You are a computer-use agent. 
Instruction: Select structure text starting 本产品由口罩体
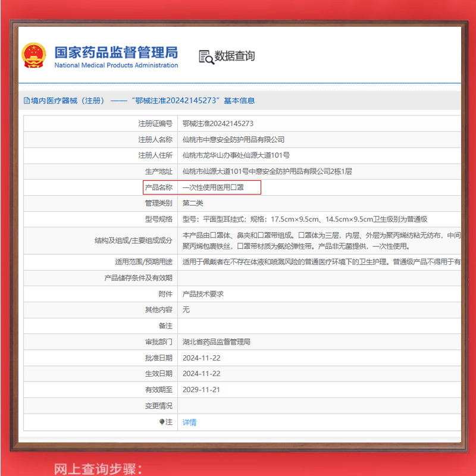tap(321, 240)
